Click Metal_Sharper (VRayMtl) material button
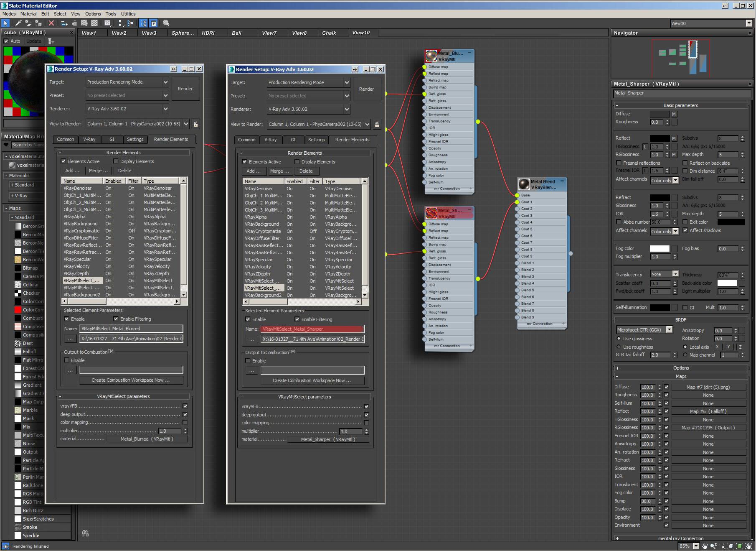 point(328,439)
